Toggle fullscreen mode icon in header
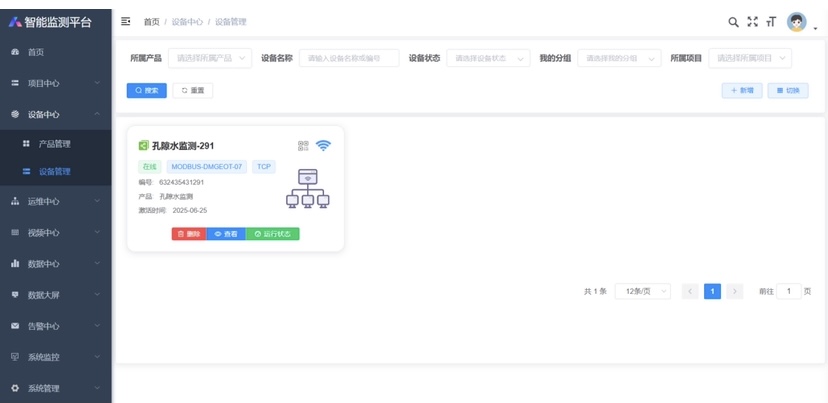This screenshot has width=828, height=403. tap(753, 21)
